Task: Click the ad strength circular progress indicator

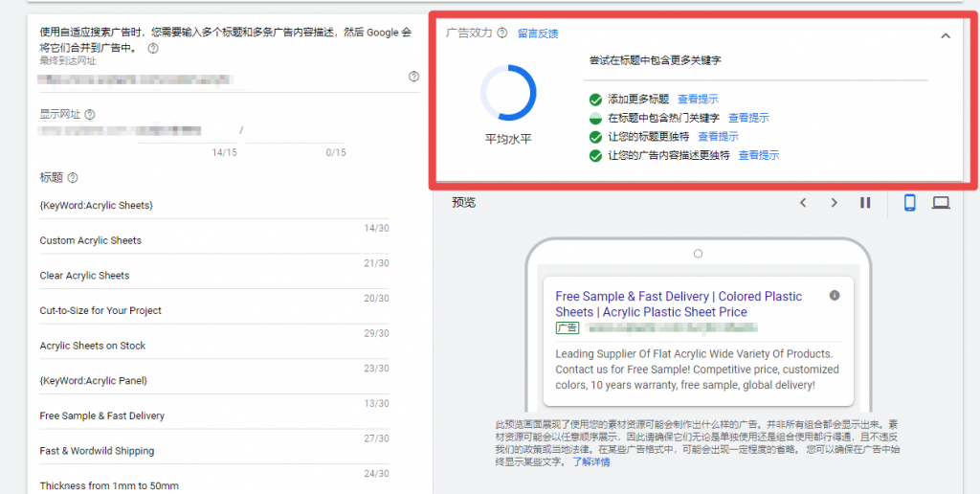Action: (508, 93)
